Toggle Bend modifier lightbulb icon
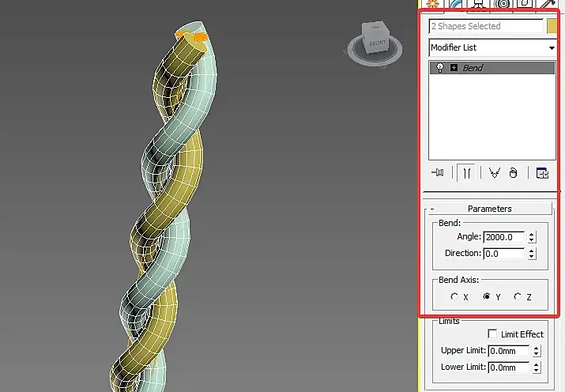This screenshot has width=565, height=392. pyautogui.click(x=440, y=68)
